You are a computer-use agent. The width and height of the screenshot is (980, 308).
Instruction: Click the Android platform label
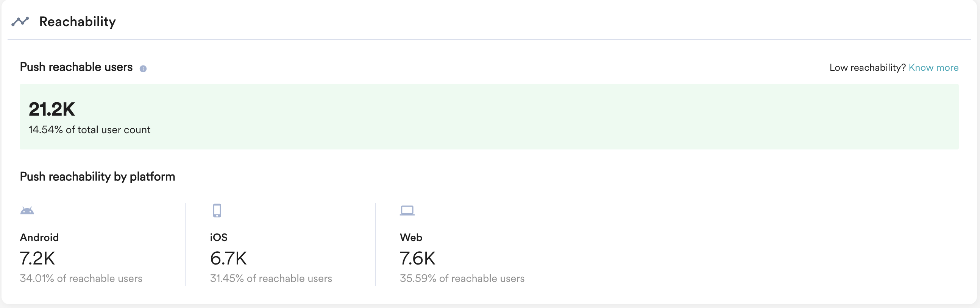point(39,237)
